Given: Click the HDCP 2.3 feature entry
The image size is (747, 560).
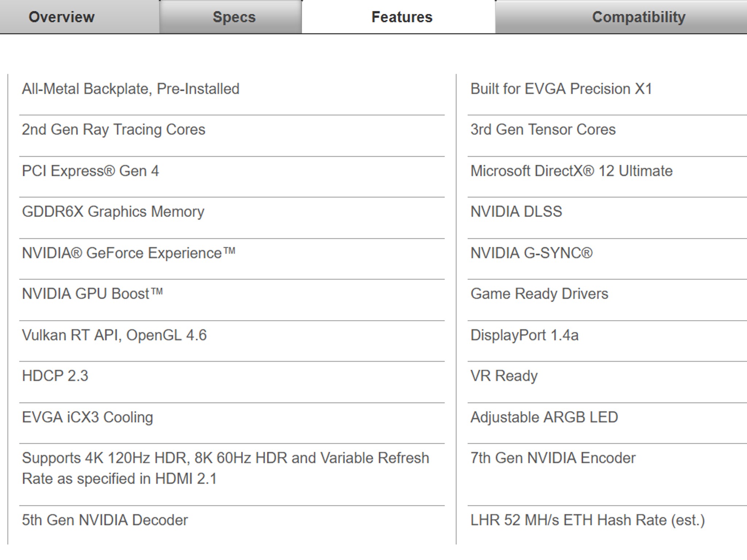Looking at the screenshot, I should pos(55,376).
